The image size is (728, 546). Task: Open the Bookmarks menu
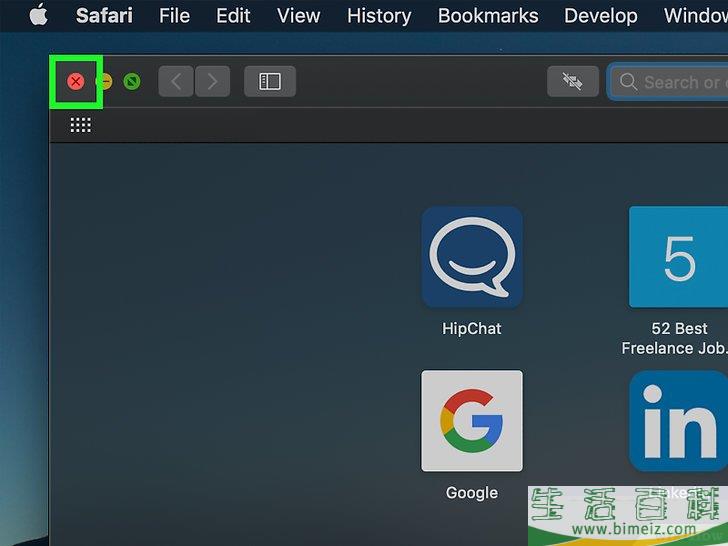pyautogui.click(x=488, y=16)
